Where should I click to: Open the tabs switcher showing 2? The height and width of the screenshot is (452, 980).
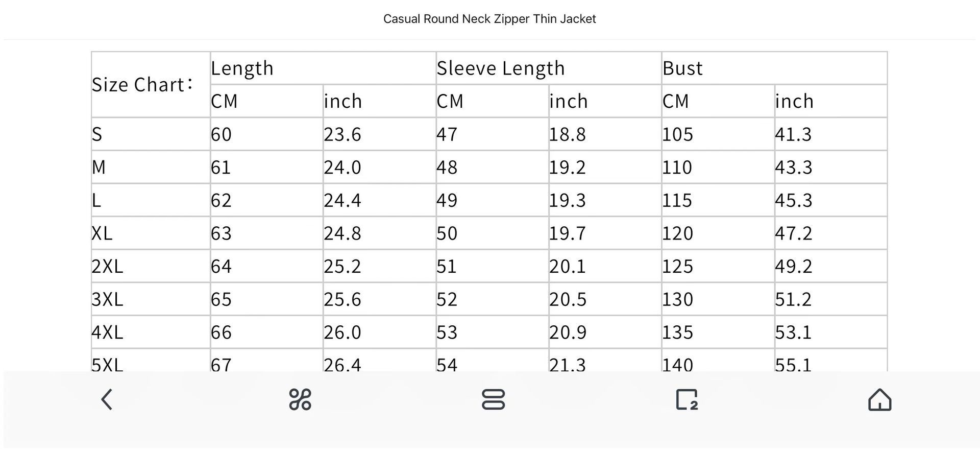pos(687,399)
